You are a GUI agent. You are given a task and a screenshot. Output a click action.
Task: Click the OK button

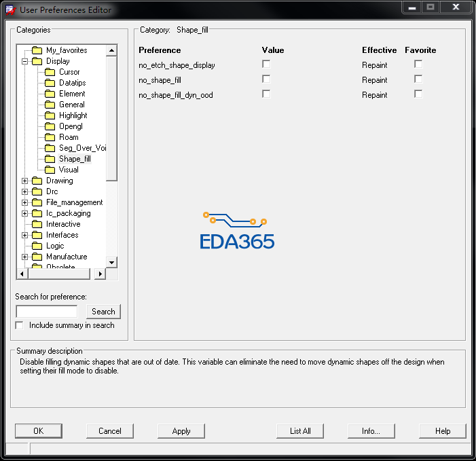39,431
